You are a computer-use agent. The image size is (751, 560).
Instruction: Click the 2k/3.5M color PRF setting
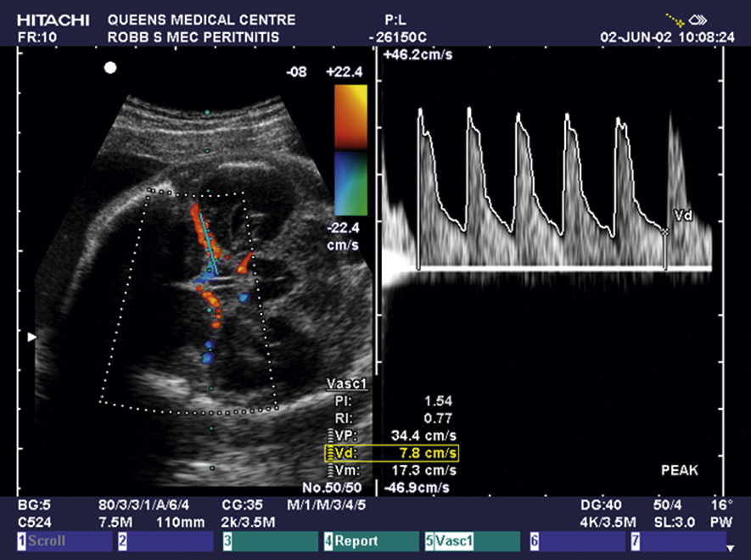click(248, 522)
